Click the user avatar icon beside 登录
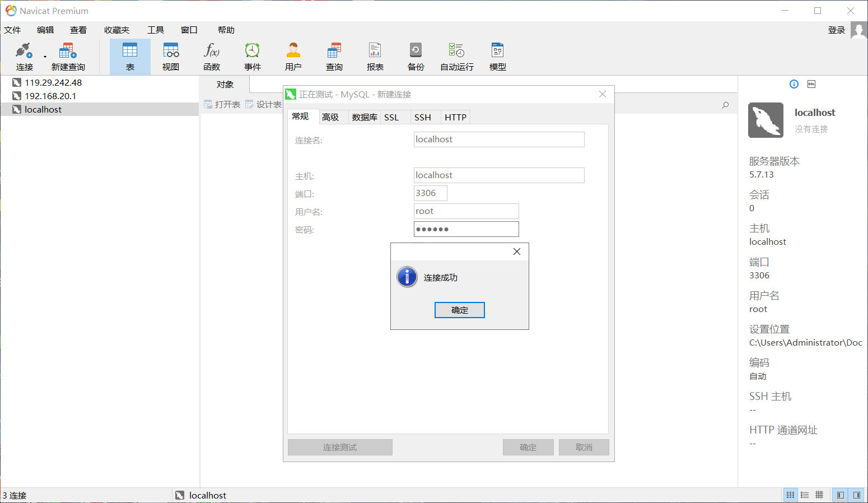868x503 pixels. pyautogui.click(x=858, y=30)
